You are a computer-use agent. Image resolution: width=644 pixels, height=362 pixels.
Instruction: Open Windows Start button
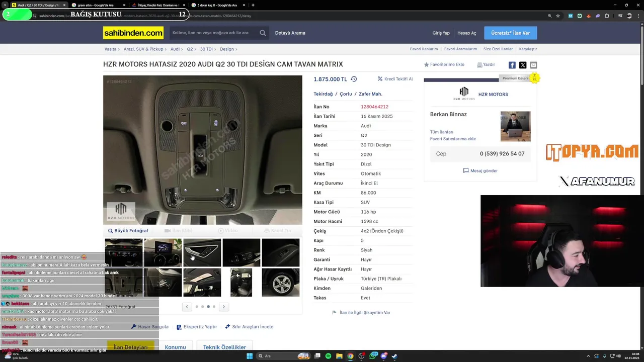(249, 356)
